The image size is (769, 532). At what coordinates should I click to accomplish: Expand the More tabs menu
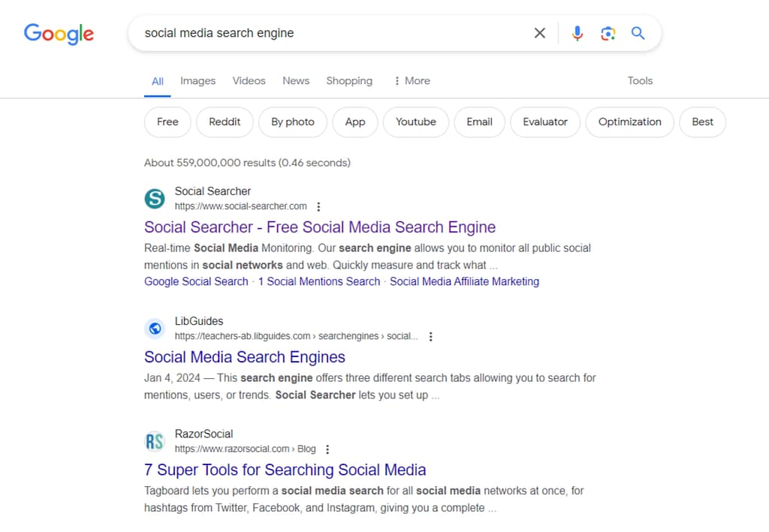(x=412, y=81)
